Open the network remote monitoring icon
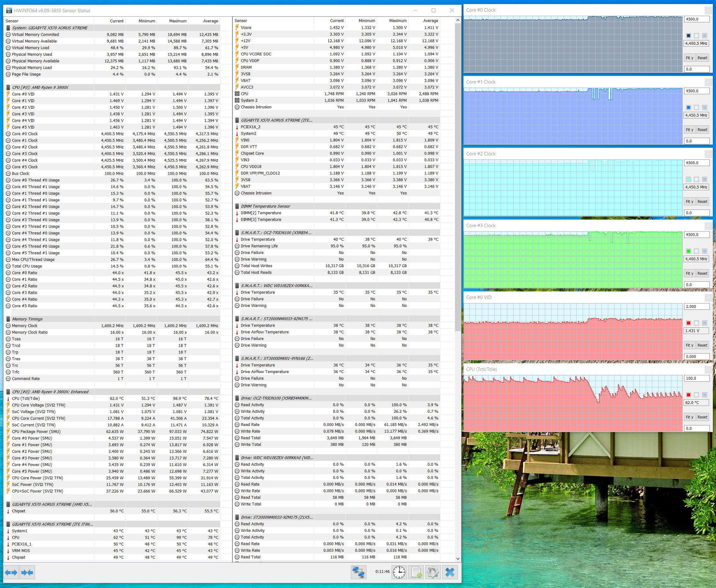Screen dimensions: 716x588 coord(358,572)
